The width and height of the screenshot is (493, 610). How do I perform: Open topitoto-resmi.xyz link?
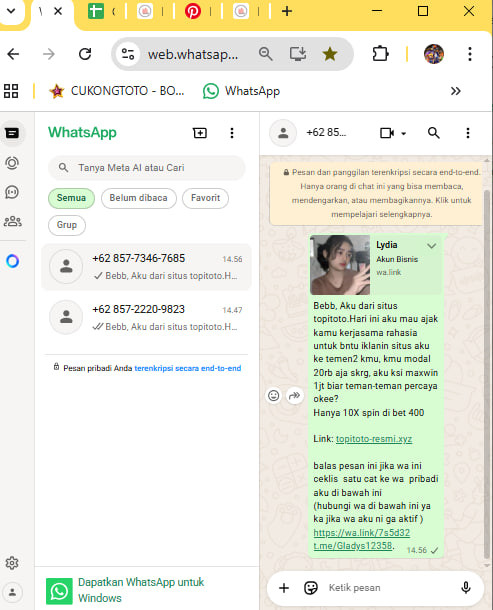pos(374,439)
